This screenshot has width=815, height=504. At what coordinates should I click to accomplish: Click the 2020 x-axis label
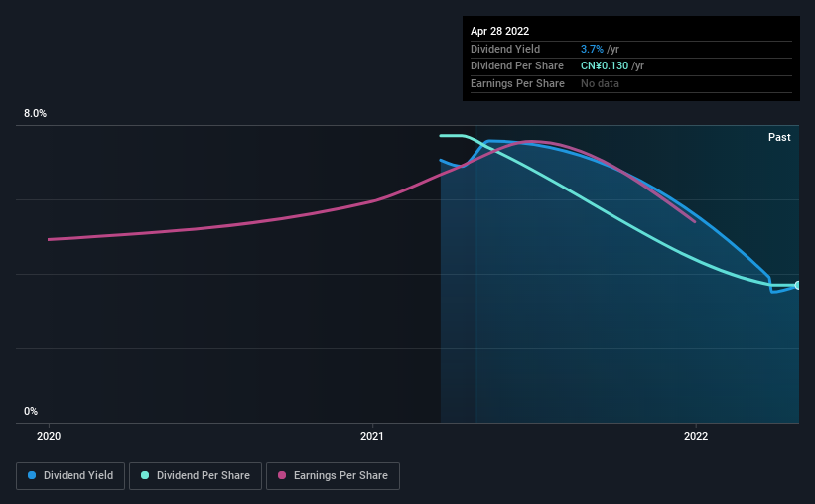(x=49, y=436)
